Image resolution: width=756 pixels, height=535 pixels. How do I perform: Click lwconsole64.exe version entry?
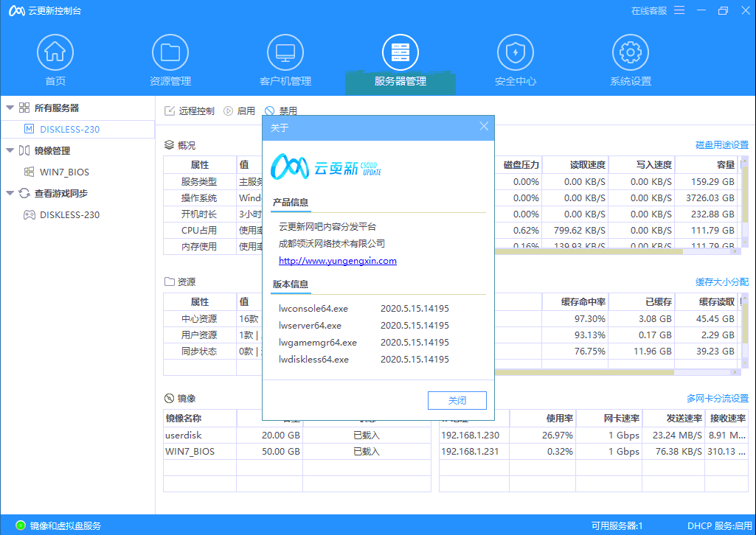click(364, 308)
